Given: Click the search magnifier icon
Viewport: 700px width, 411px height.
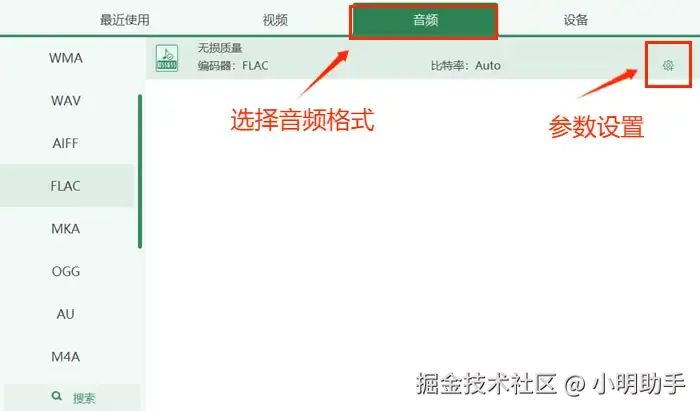Looking at the screenshot, I should (x=56, y=396).
